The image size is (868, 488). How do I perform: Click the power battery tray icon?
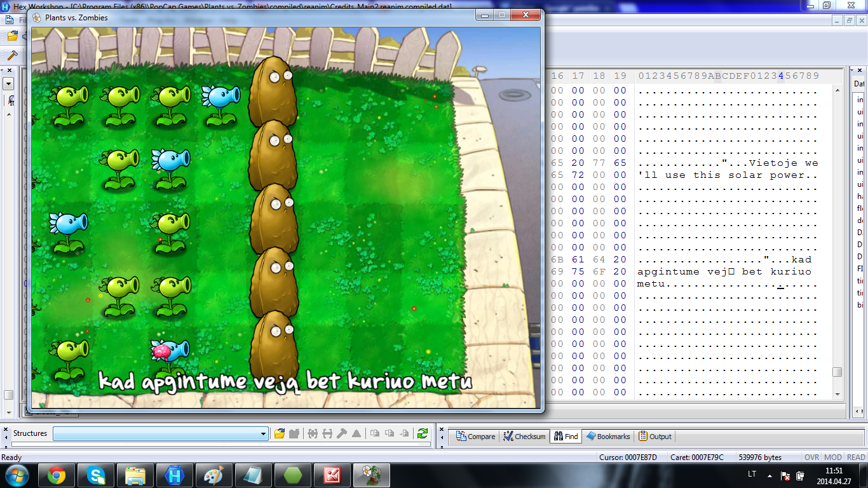pyautogui.click(x=801, y=475)
